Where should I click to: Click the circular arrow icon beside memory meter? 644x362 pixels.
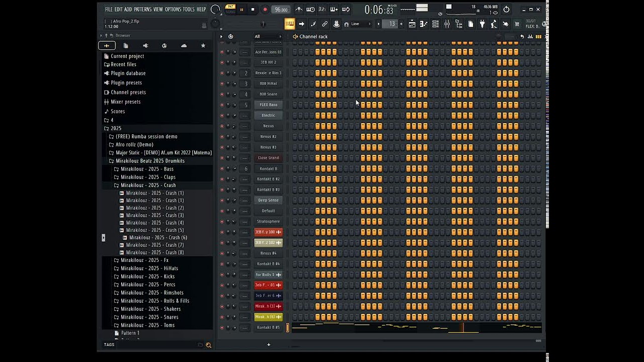[506, 10]
